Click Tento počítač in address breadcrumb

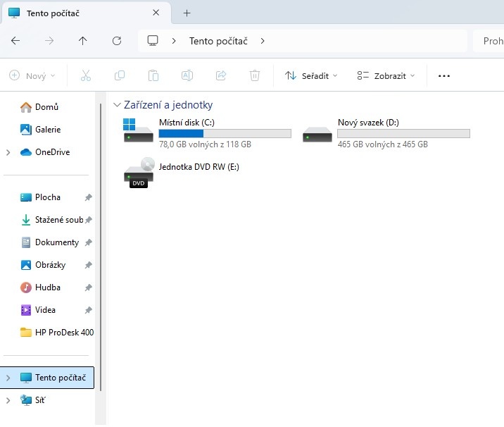[x=218, y=41]
